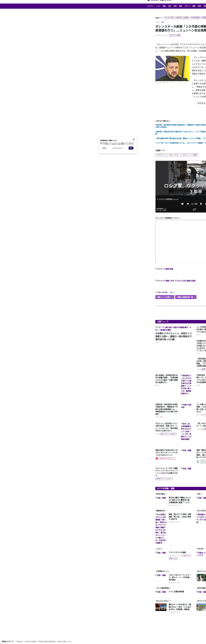Open the プライバシーポリシー link

[x=117, y=148]
